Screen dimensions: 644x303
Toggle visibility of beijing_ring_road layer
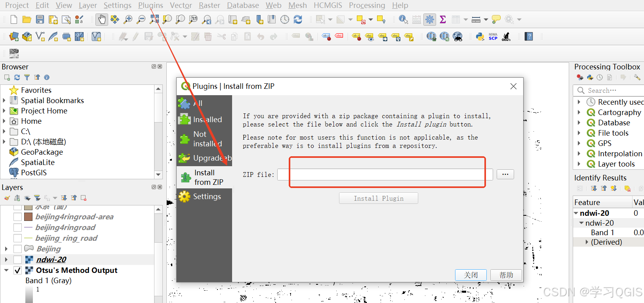(17, 238)
